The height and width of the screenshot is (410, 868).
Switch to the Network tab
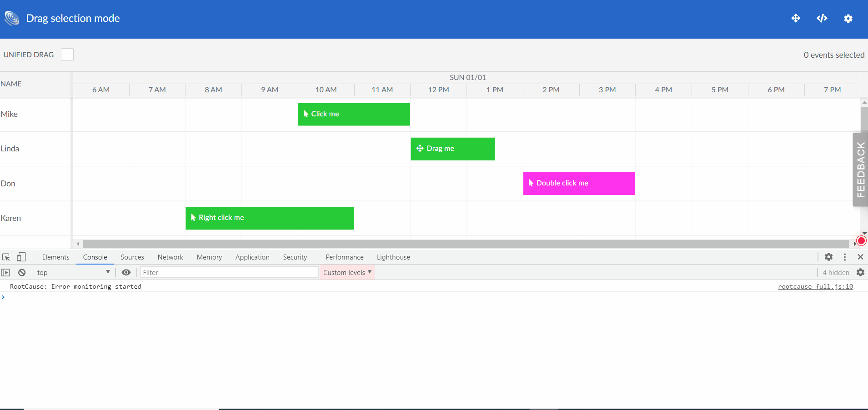(x=170, y=257)
